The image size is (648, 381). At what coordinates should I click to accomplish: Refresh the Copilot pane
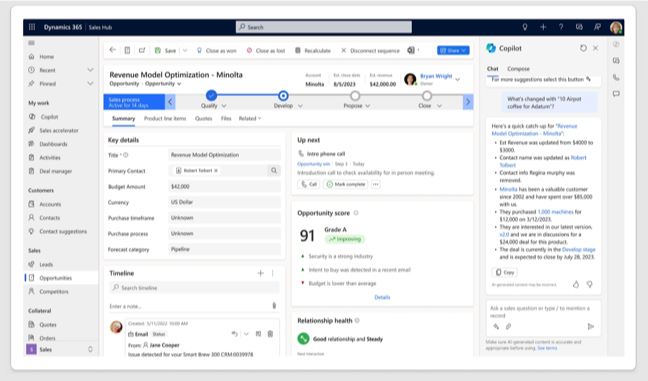coord(583,48)
